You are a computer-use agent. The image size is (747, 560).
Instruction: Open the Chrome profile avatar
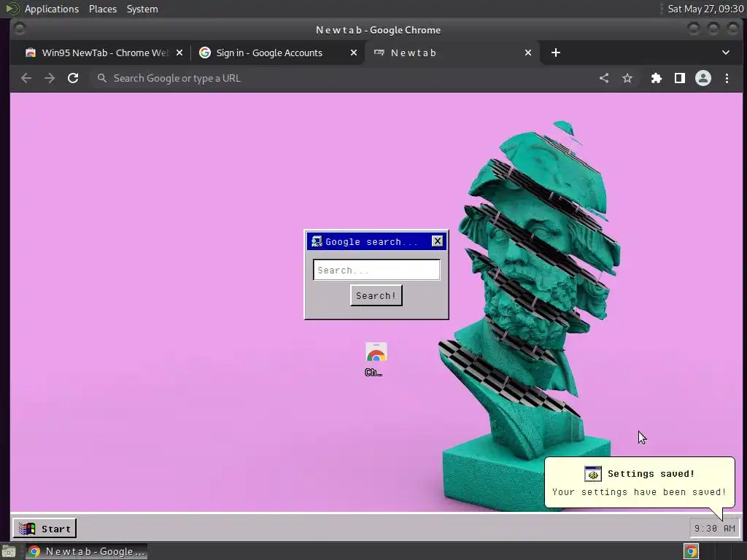703,78
